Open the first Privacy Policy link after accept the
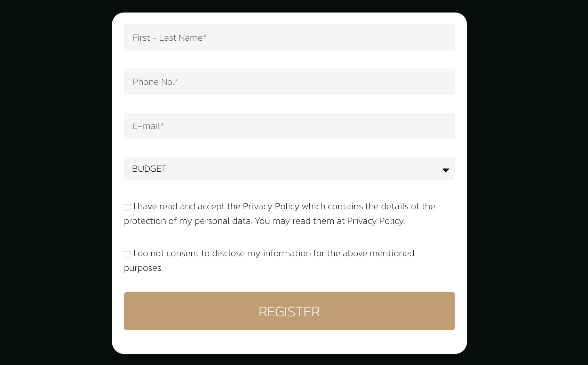Viewport: 588px width, 365px height. tap(271, 206)
